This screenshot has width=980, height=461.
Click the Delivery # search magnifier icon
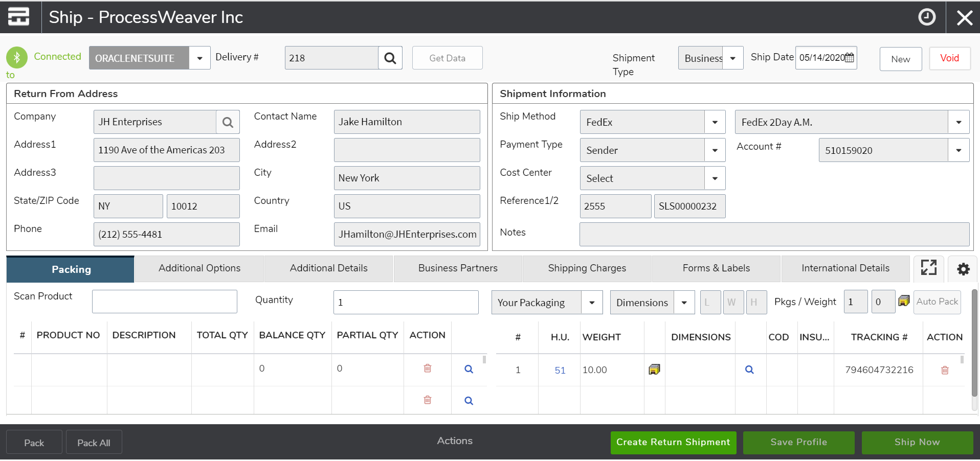pos(390,58)
